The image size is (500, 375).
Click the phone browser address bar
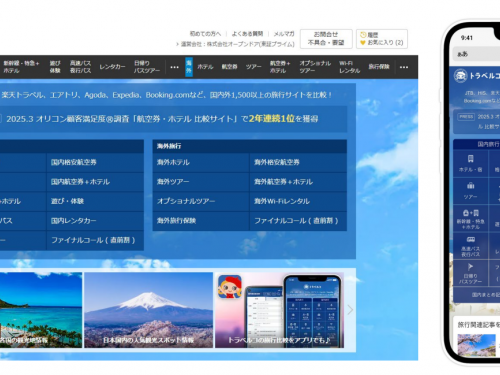point(477,54)
